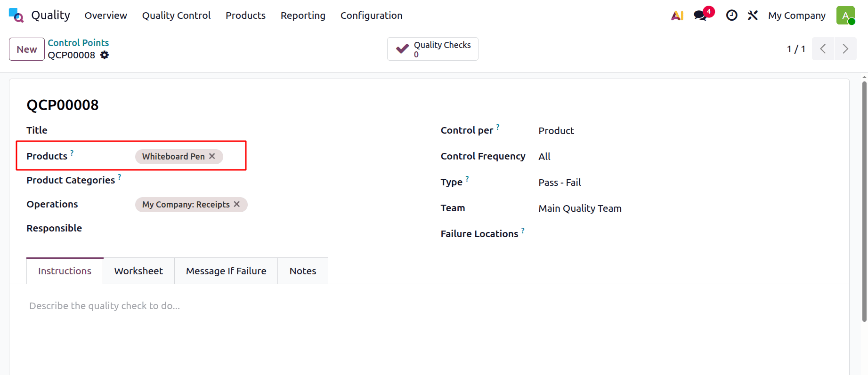Click the Product Categories input field
This screenshot has height=375, width=868.
click(x=276, y=180)
